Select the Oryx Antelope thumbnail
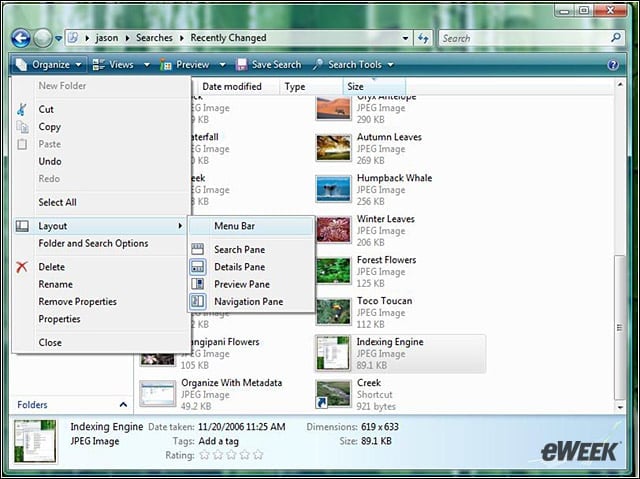 333,108
